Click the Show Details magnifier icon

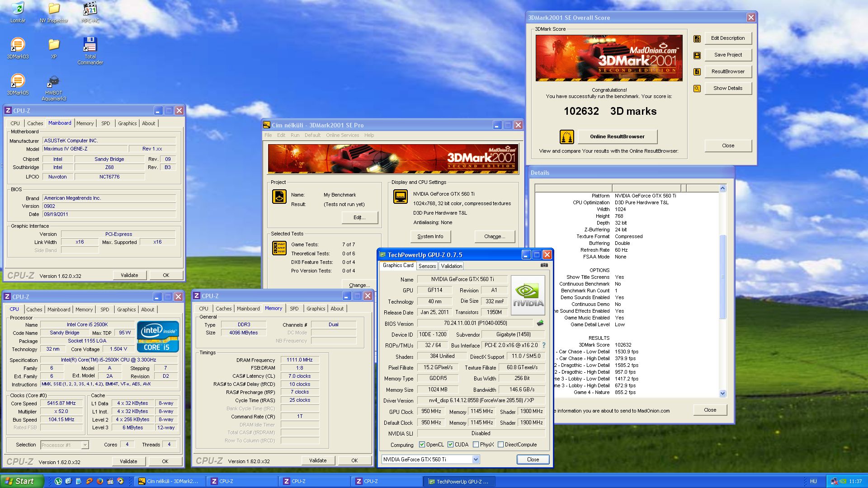pyautogui.click(x=697, y=89)
